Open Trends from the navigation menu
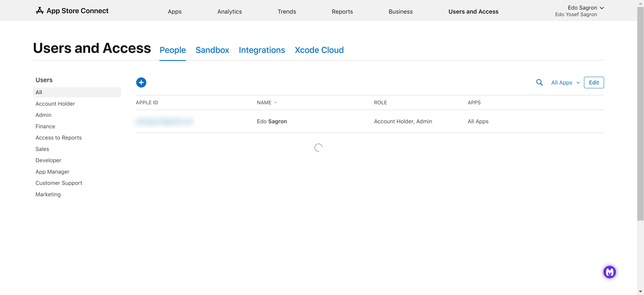644x295 pixels. [287, 12]
